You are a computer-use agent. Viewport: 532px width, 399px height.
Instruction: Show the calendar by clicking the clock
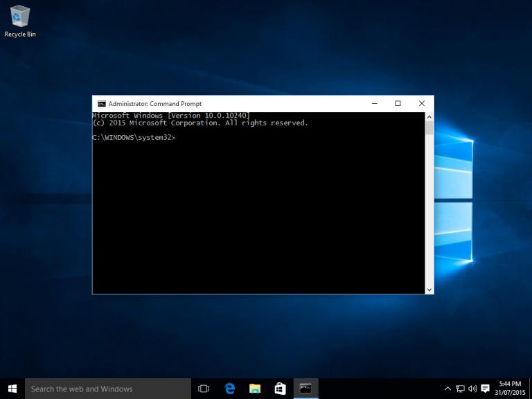point(510,389)
